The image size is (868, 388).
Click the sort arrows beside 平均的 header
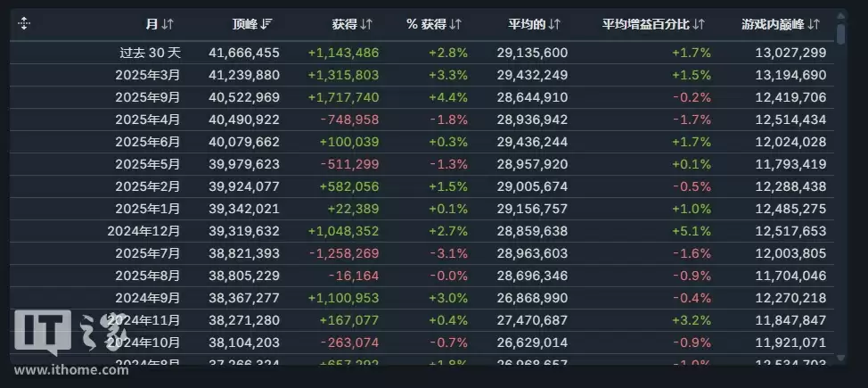555,23
